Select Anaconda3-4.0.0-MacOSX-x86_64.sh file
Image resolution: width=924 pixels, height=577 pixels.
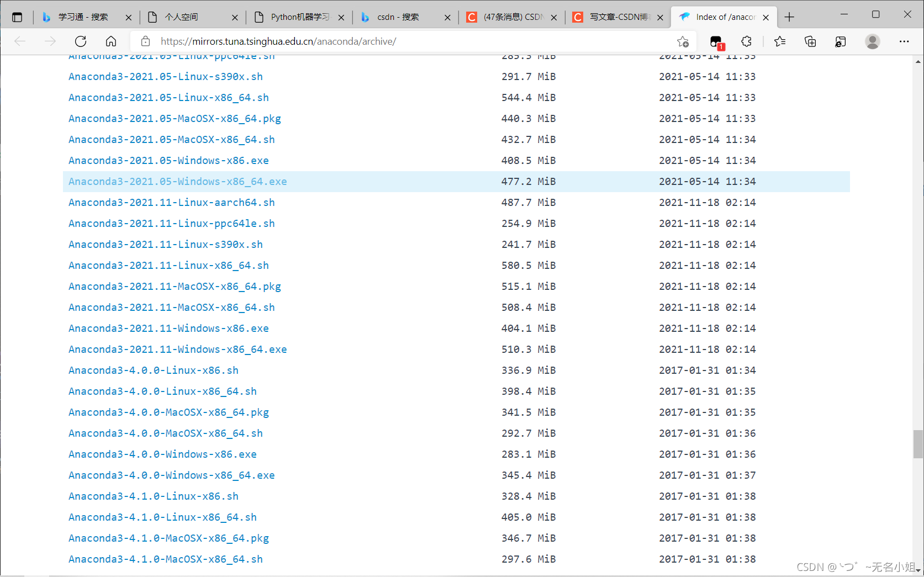[x=166, y=433]
